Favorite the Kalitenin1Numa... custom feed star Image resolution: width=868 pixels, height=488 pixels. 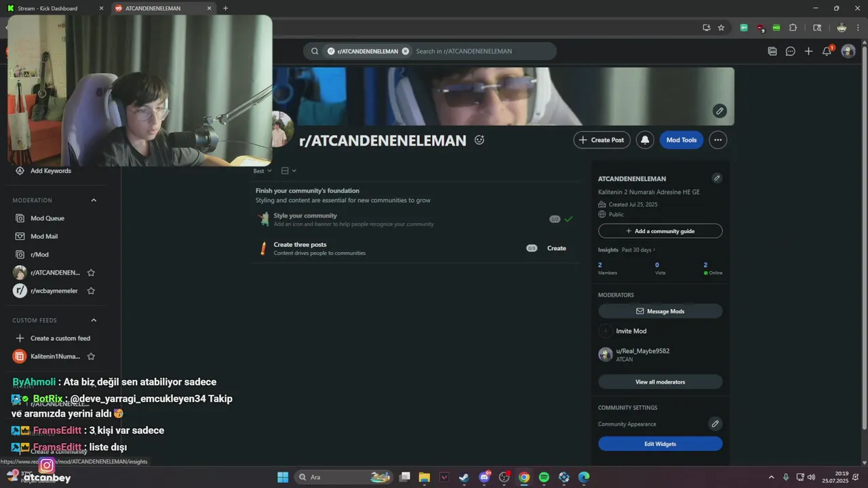click(x=91, y=357)
